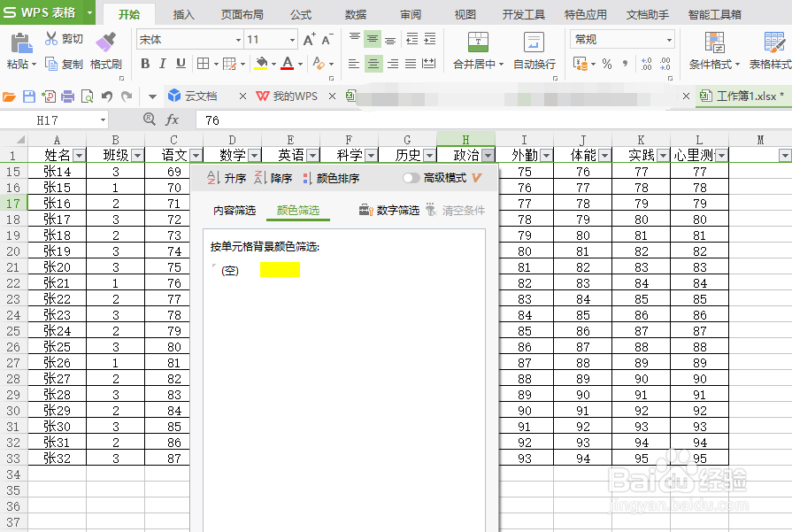Decrease font size with A-
Image resolution: width=792 pixels, height=532 pixels.
[327, 39]
